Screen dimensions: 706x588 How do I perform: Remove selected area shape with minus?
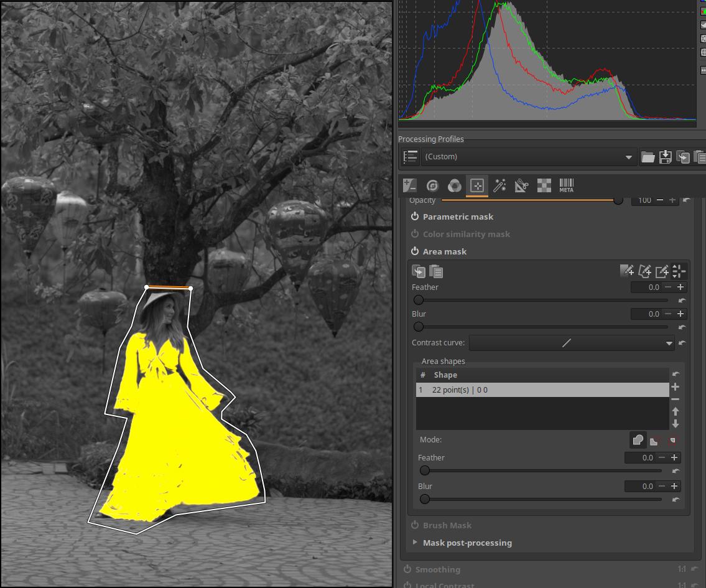[x=676, y=399]
